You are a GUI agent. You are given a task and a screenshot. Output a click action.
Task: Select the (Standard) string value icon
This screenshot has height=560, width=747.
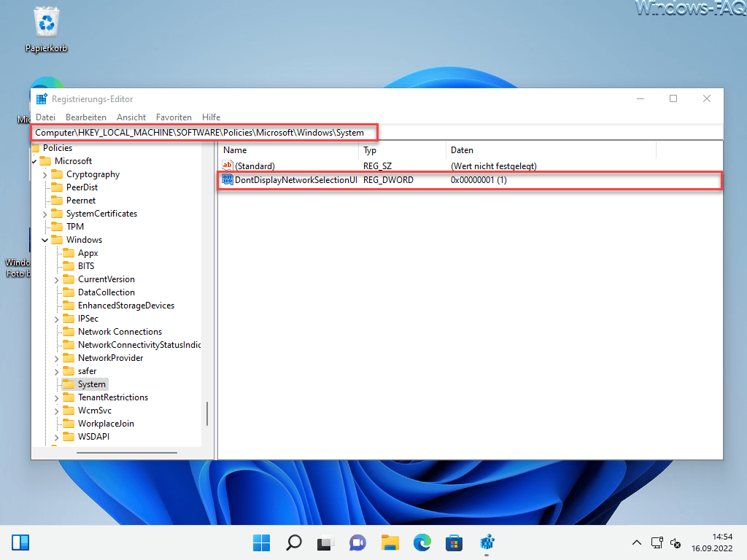[x=228, y=166]
